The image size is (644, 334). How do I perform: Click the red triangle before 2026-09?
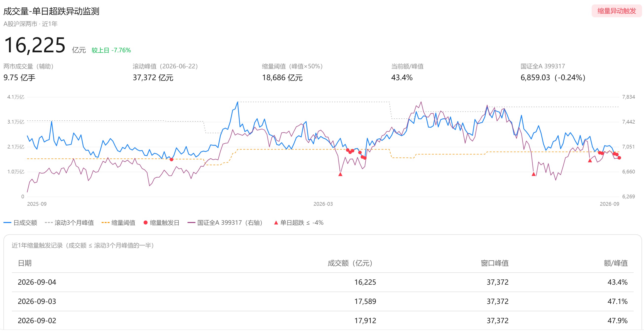coord(590,161)
